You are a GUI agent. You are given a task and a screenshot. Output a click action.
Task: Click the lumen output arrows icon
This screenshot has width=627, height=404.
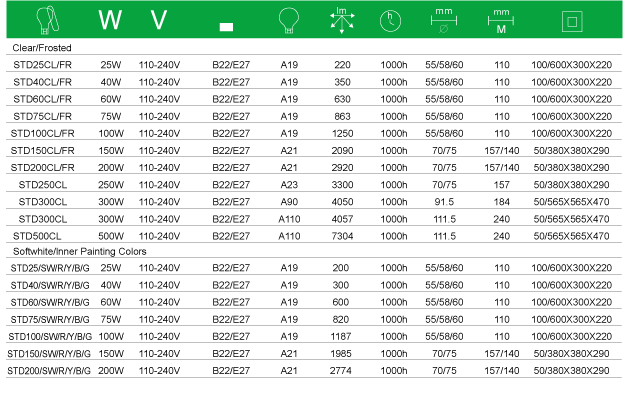pos(342,19)
